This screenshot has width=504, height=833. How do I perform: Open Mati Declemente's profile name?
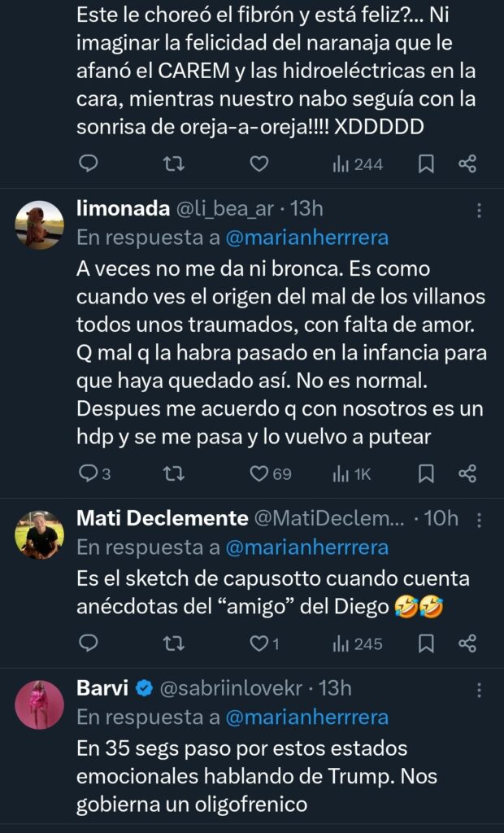click(162, 518)
